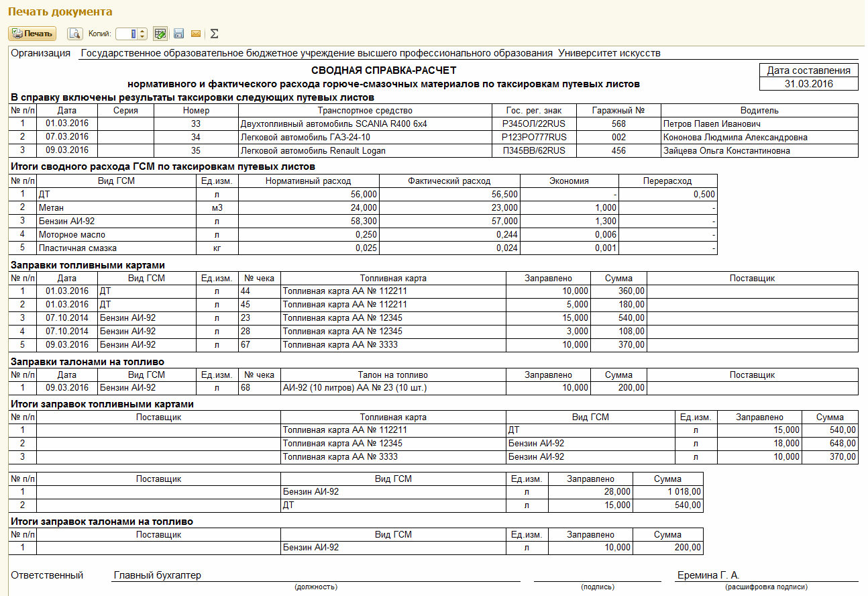Send the document by email envelope icon

196,34
